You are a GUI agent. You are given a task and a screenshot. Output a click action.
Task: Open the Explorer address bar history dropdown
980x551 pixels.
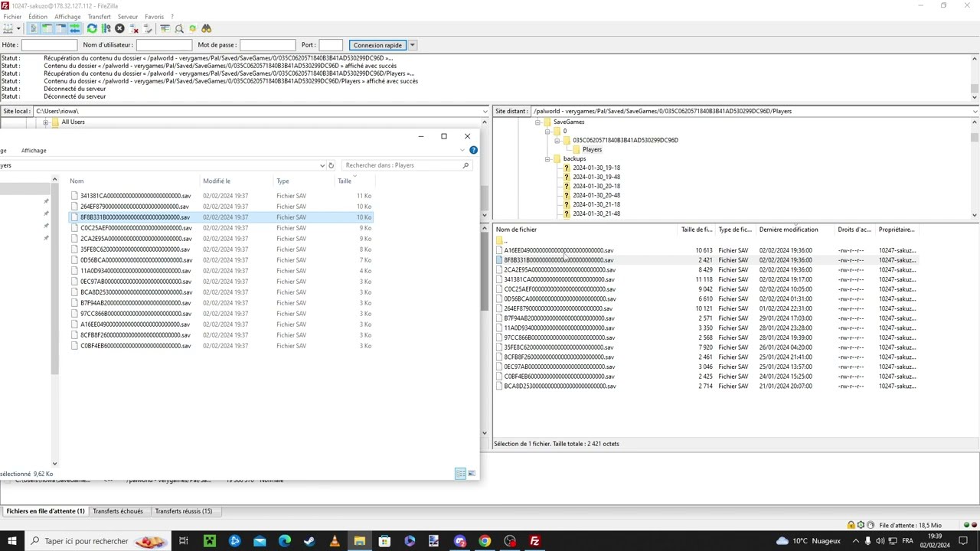[x=322, y=165]
